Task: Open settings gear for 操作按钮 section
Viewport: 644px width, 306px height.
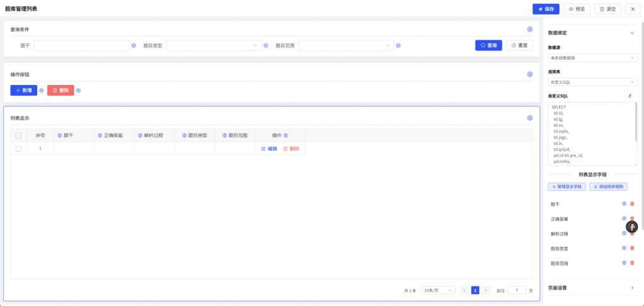Action: click(530, 74)
